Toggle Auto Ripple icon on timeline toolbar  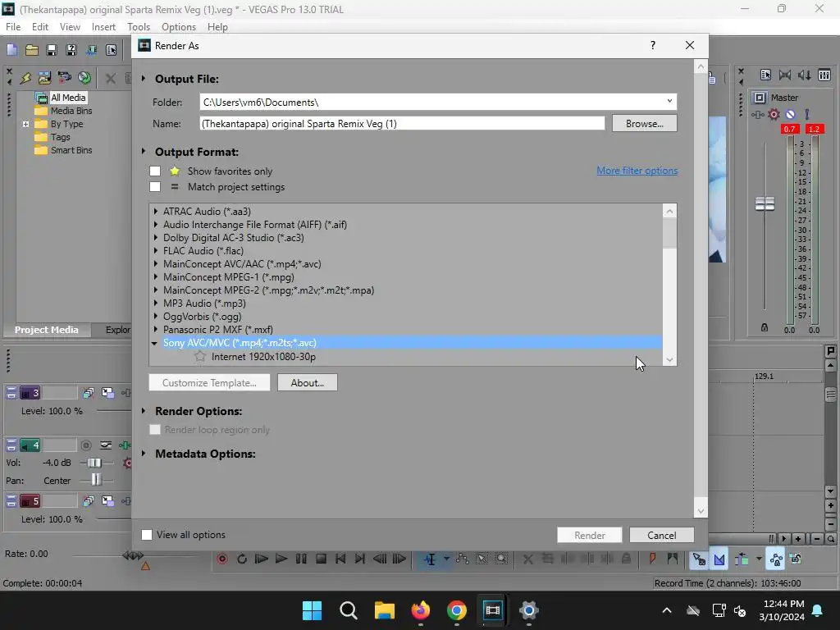742,559
